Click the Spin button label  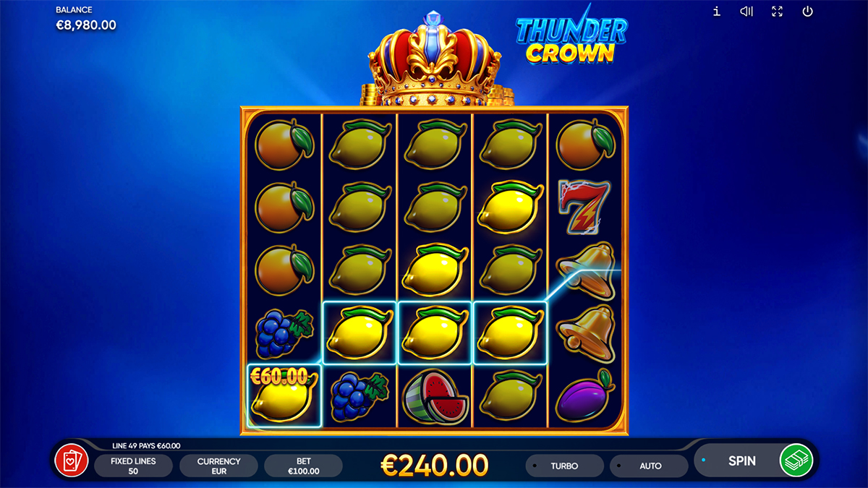click(742, 461)
